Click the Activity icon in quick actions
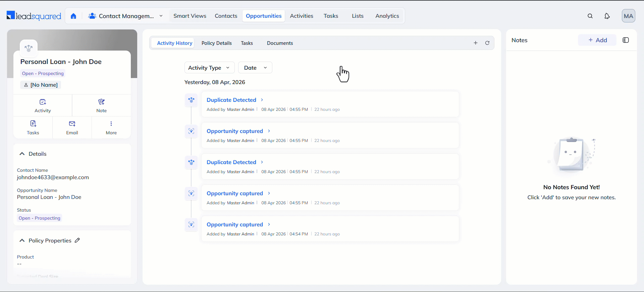Image resolution: width=644 pixels, height=292 pixels. click(x=43, y=102)
